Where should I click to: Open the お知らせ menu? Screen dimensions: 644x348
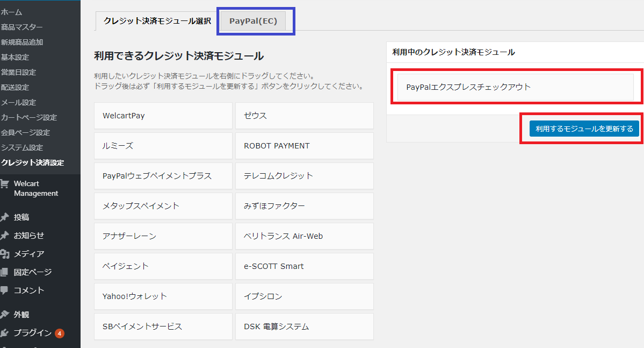coord(29,236)
